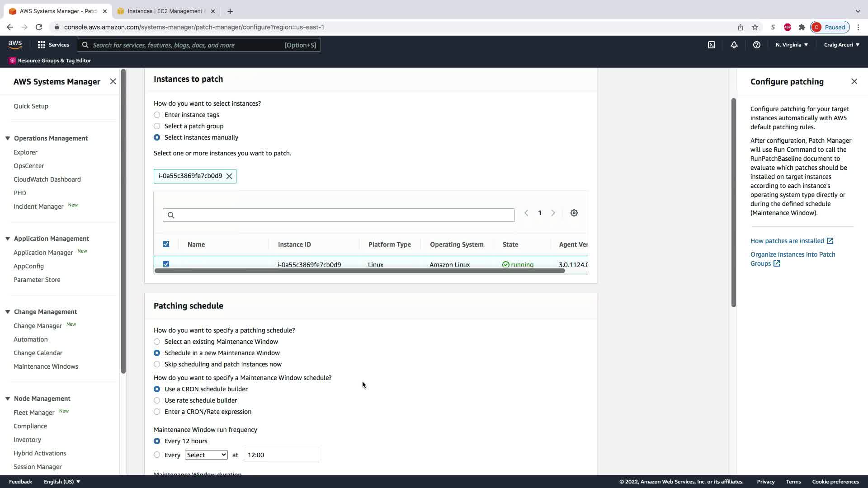Open the 'How patches are installed' link
Screen dimensions: 868x488
coord(787,241)
